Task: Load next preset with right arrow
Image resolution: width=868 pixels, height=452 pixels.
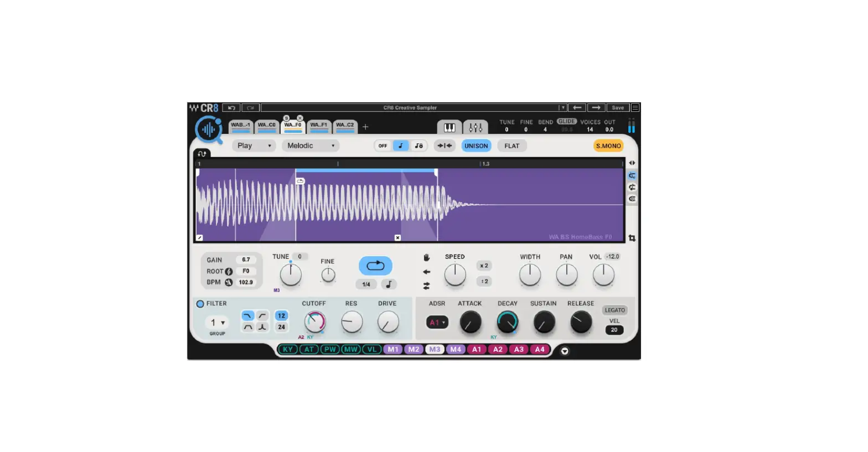Action: (596, 108)
